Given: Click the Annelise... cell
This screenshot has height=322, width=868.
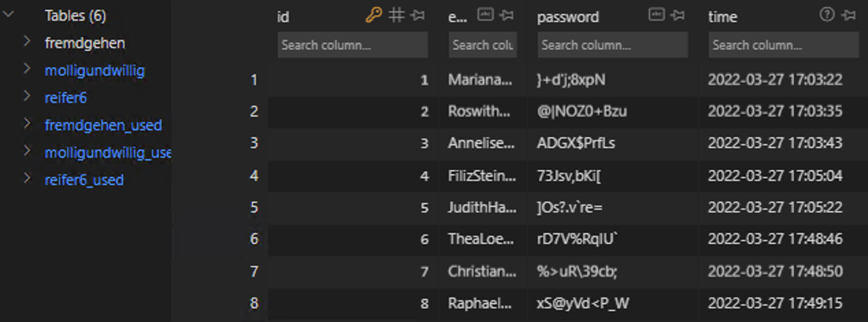Looking at the screenshot, I should point(483,143).
